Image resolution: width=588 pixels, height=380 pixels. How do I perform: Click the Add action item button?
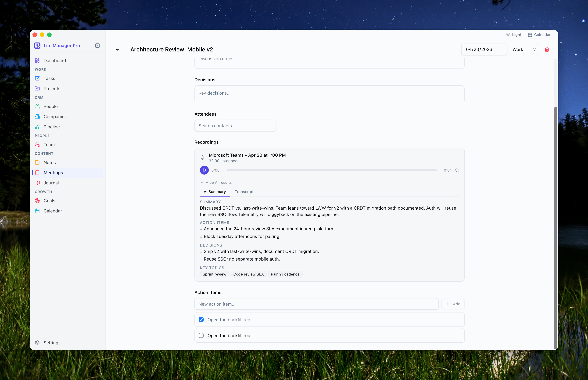coord(453,304)
